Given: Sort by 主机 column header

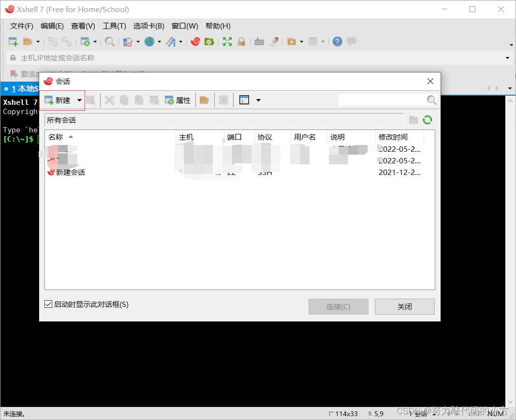Looking at the screenshot, I should pyautogui.click(x=200, y=137).
